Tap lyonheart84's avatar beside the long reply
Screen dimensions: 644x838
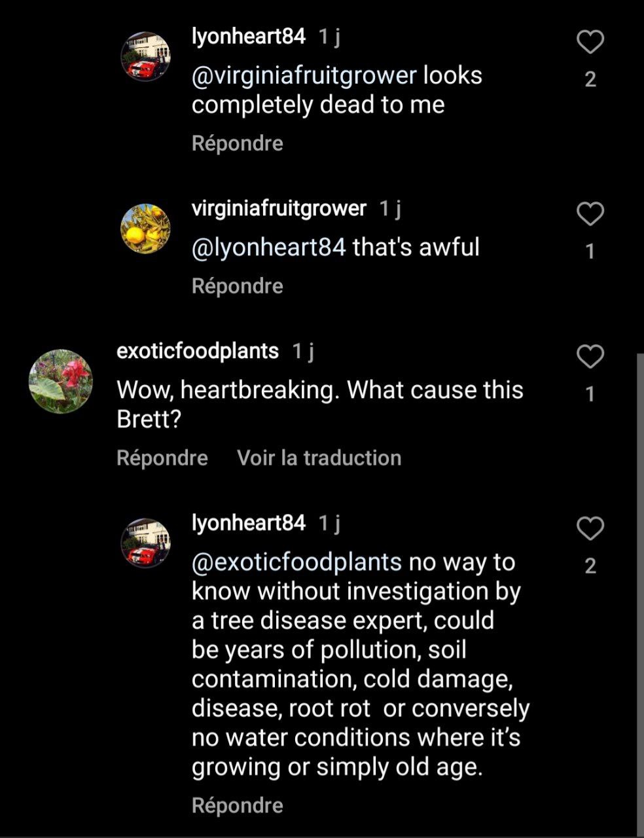[x=145, y=543]
